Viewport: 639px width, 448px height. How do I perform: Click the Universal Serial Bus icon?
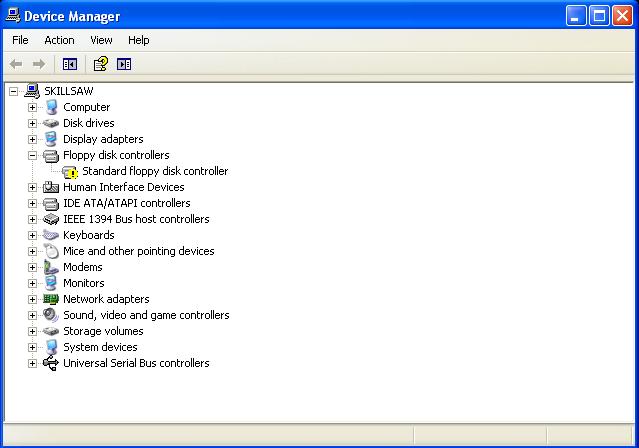(x=51, y=363)
